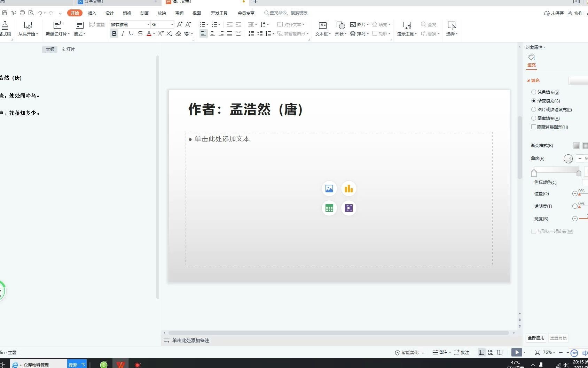
Task: Click the right gradient stop marker
Action: 579,172
